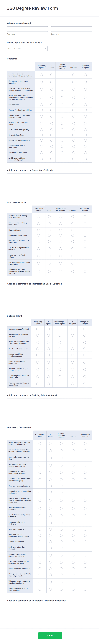This screenshot has height=644, width=99.
Task: Mark 'I disagree' for 'Respected by others'
Action: [73, 135]
